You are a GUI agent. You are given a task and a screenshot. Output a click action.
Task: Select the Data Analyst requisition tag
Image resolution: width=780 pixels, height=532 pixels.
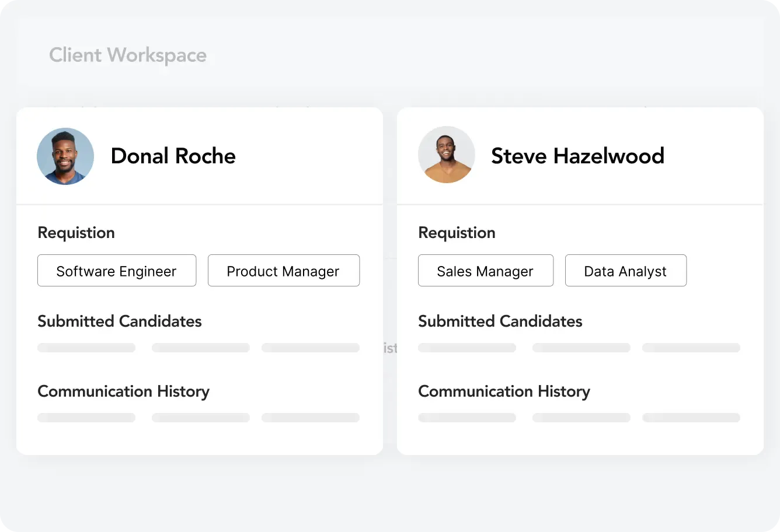[x=625, y=271]
